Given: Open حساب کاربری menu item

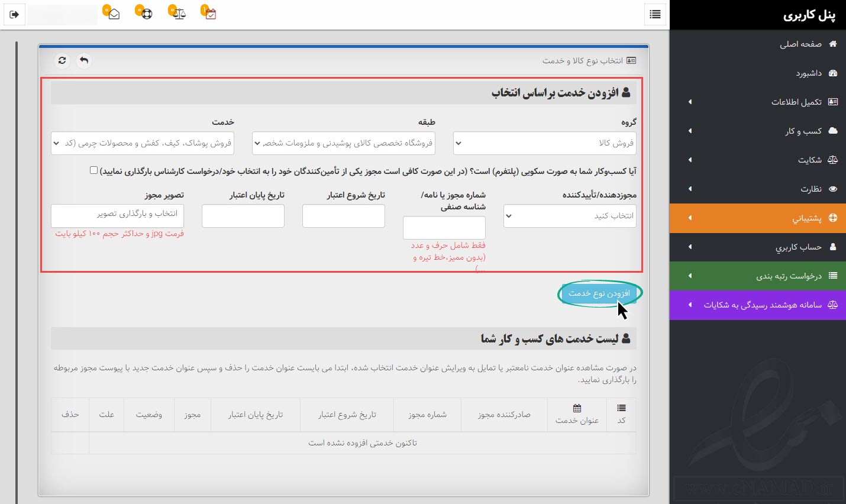Looking at the screenshot, I should [758, 247].
